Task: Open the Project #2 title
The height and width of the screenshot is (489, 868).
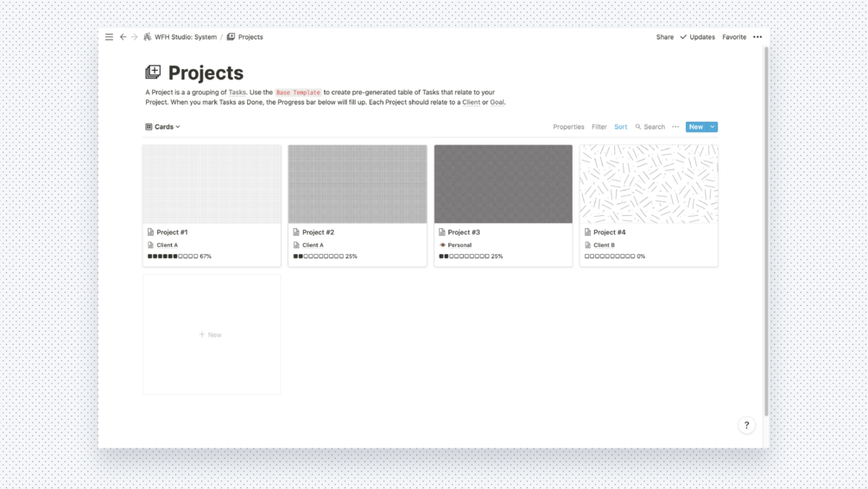Action: tap(319, 232)
